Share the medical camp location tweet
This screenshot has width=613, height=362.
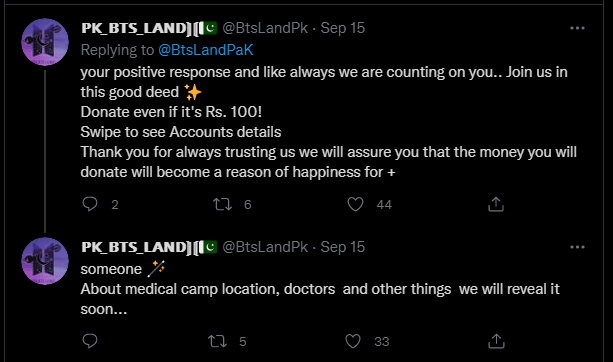point(496,341)
